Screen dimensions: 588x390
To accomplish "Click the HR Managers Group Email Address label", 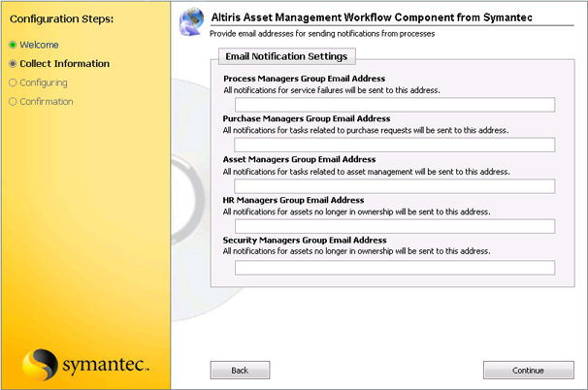I will (293, 200).
